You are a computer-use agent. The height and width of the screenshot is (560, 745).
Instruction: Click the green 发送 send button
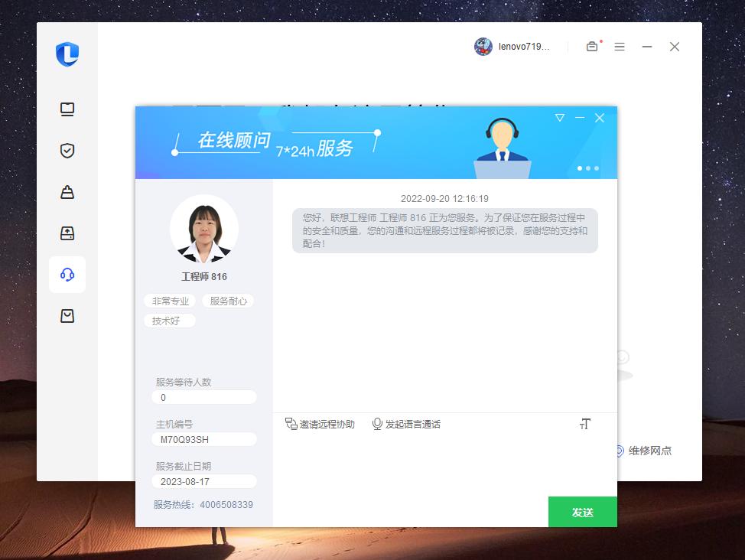click(582, 512)
